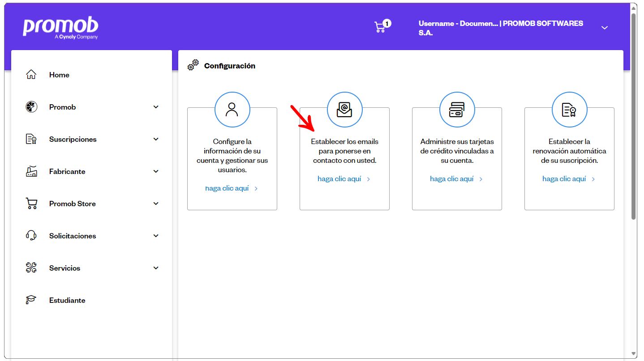Click the scrollbar up arrow
The height and width of the screenshot is (361, 644).
click(x=634, y=8)
